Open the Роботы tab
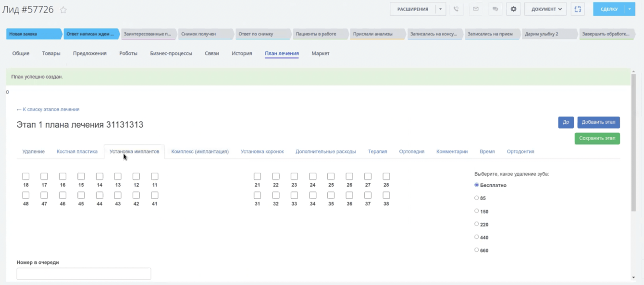 (x=128, y=53)
